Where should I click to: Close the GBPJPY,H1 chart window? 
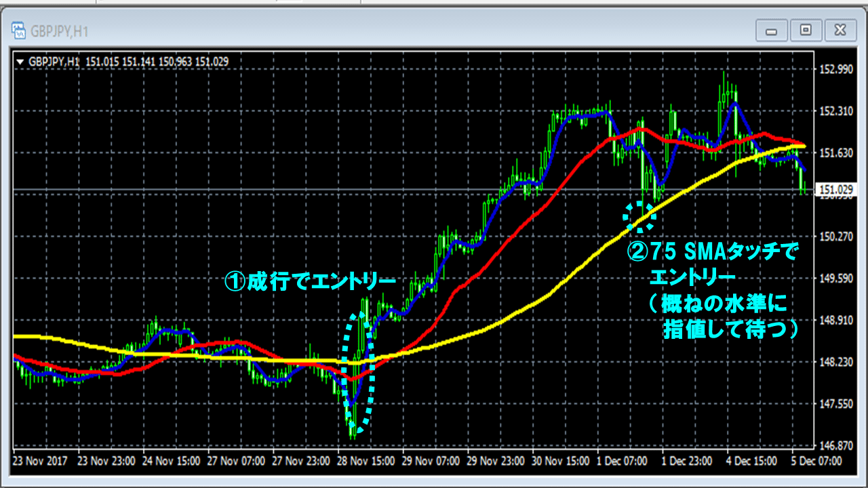click(840, 30)
